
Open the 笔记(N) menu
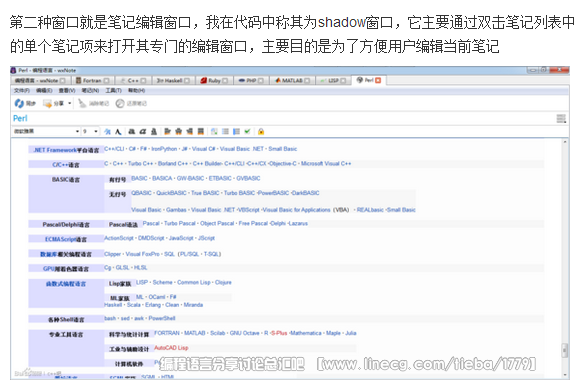[90, 90]
